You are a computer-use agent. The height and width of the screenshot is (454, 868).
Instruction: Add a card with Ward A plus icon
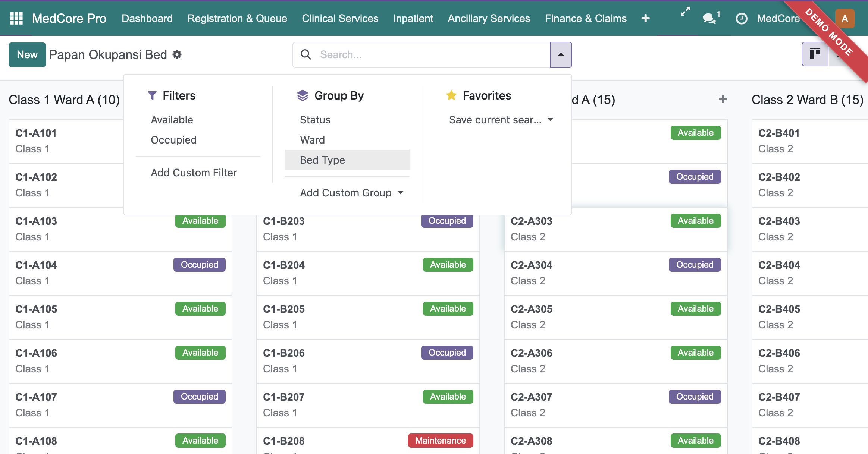723,100
